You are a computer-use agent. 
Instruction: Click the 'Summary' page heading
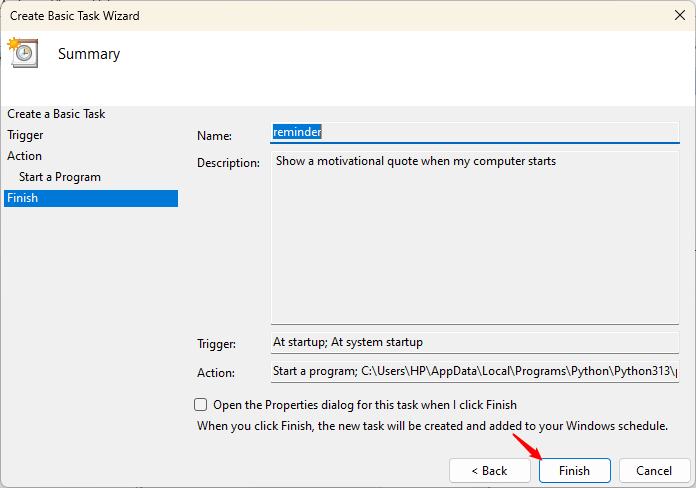tap(89, 54)
